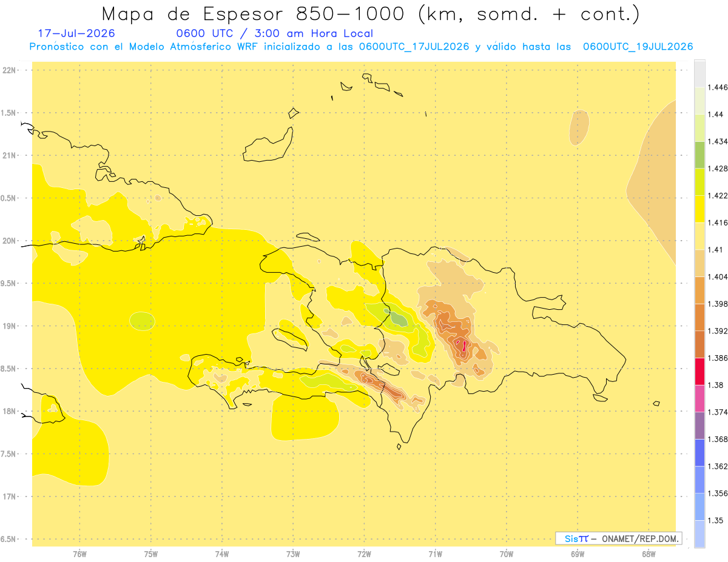Click the 22N latitude axis label
The height and width of the screenshot is (562, 728).
click(x=10, y=70)
